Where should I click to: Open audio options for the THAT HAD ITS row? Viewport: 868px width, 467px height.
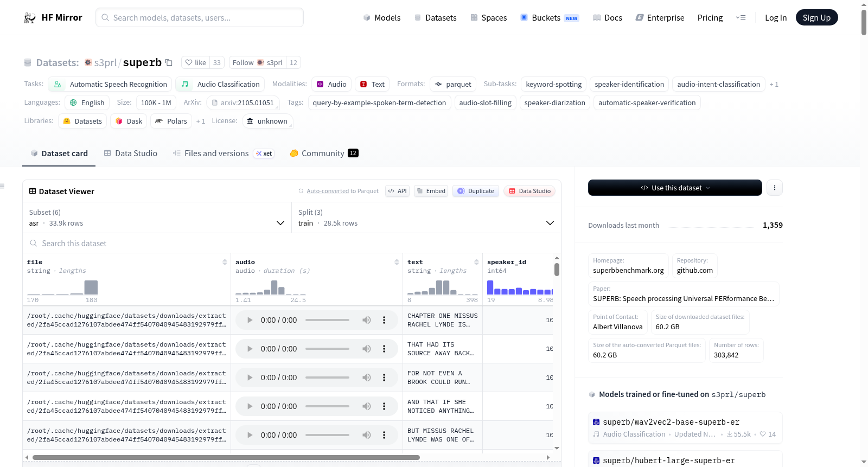point(384,349)
